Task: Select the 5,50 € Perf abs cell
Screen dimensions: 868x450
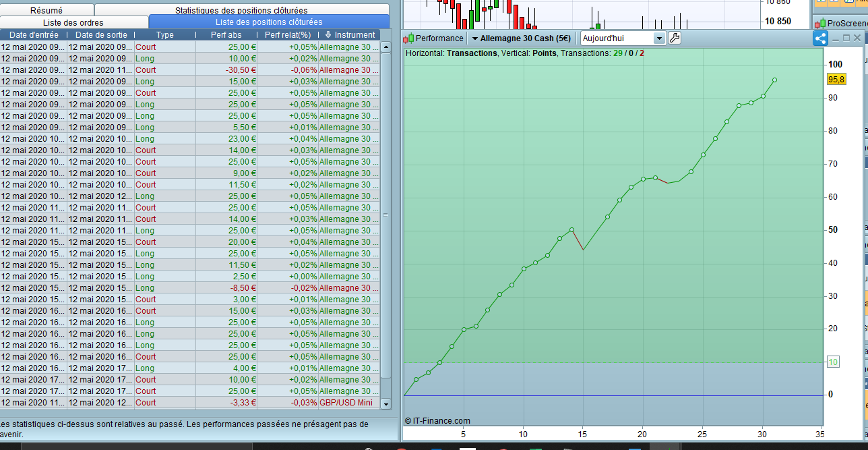Action: click(226, 128)
